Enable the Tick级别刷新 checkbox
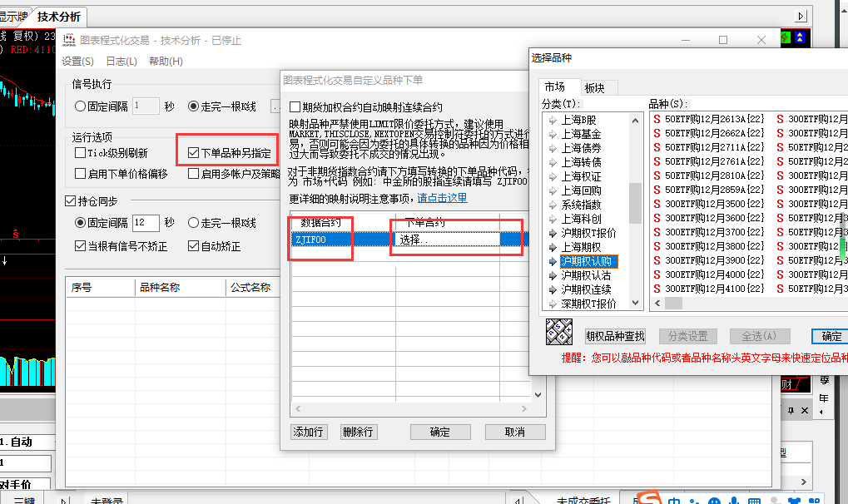The height and width of the screenshot is (504, 848). point(80,153)
